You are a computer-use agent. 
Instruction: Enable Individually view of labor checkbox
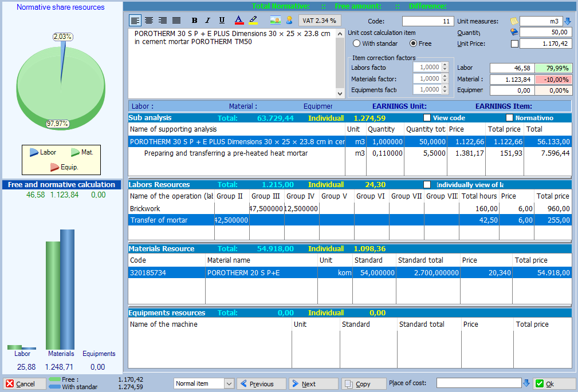427,185
